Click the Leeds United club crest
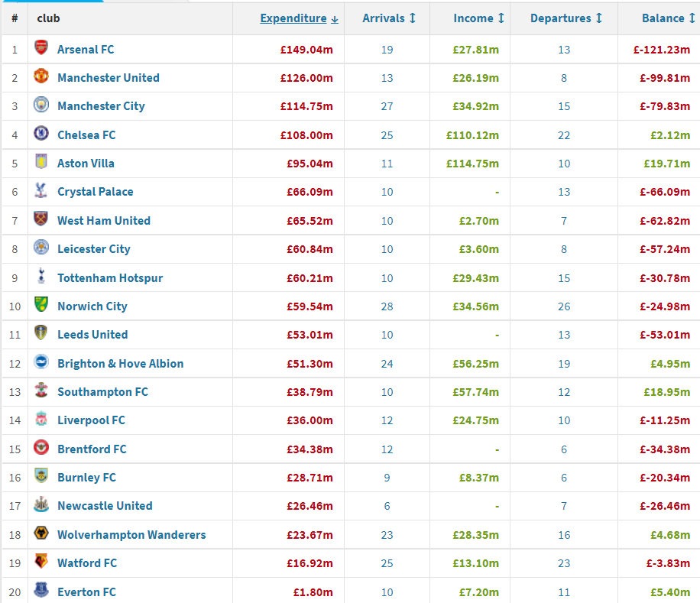 pos(41,333)
